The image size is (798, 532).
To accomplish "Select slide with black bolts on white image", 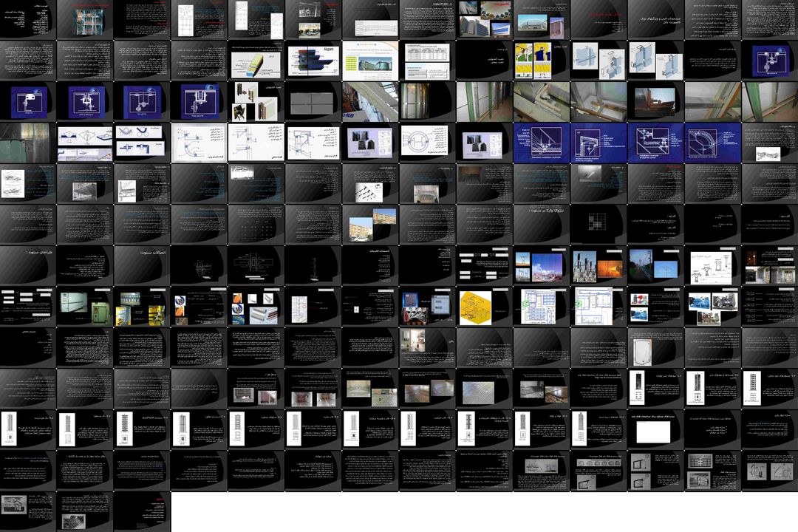I will [x=370, y=184].
